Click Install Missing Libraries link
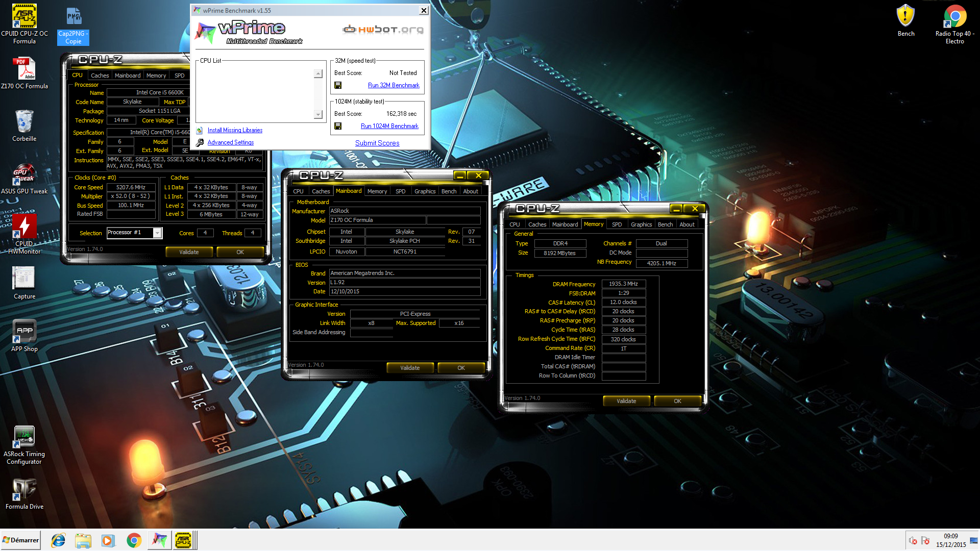Viewport: 980px width, 551px height. coord(235,130)
